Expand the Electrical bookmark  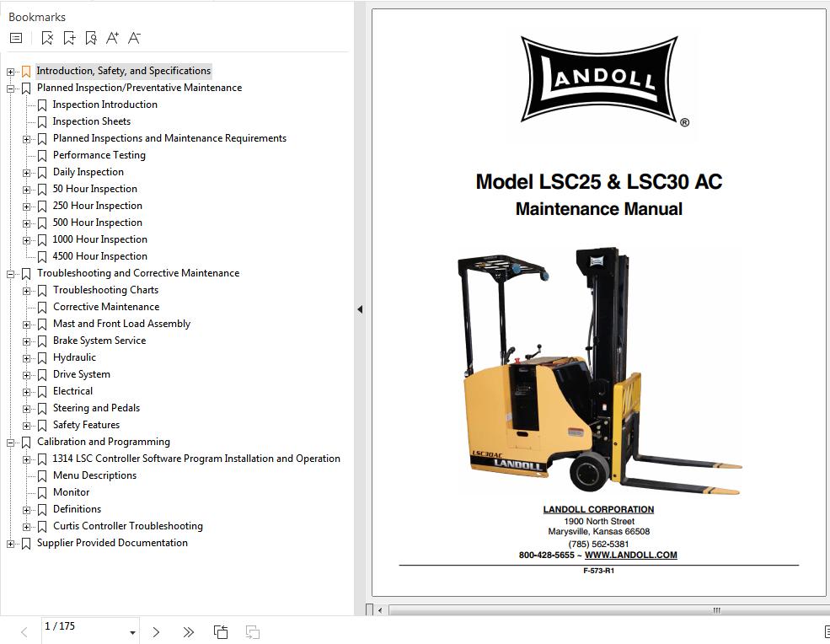tap(26, 392)
